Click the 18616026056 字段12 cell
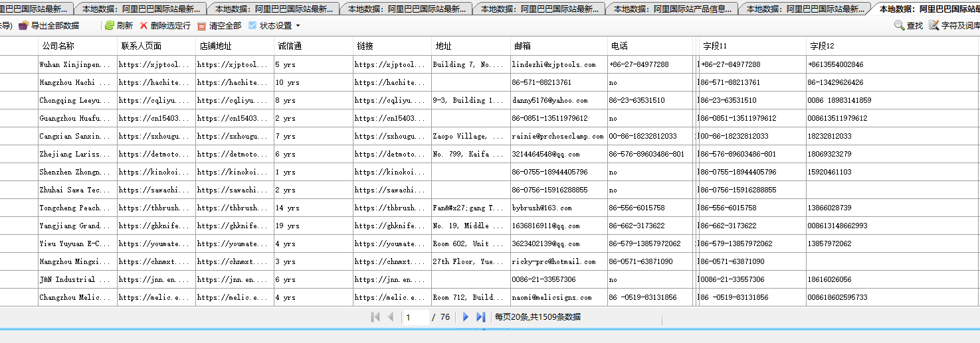980x343 pixels. click(892, 280)
